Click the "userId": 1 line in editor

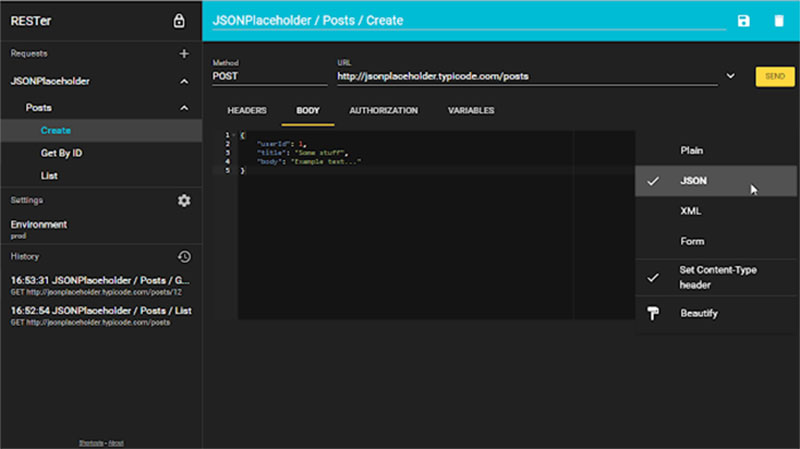(281, 144)
